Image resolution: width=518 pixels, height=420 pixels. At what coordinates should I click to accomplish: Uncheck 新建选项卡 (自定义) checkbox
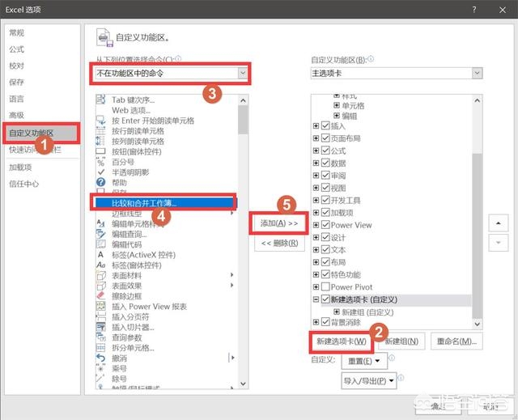pyautogui.click(x=325, y=299)
